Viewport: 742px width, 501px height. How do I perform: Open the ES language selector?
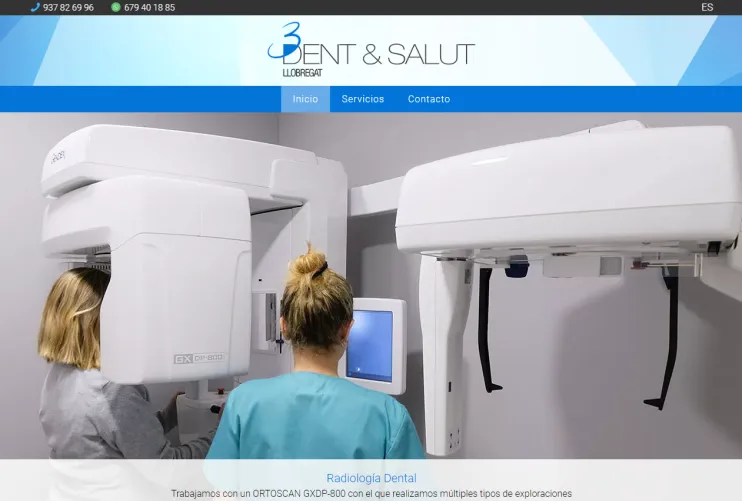pos(707,7)
